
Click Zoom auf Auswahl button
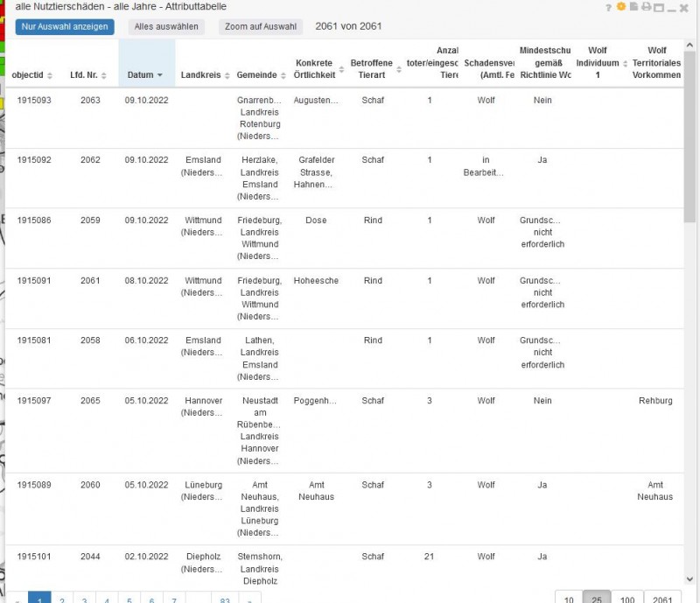click(261, 26)
